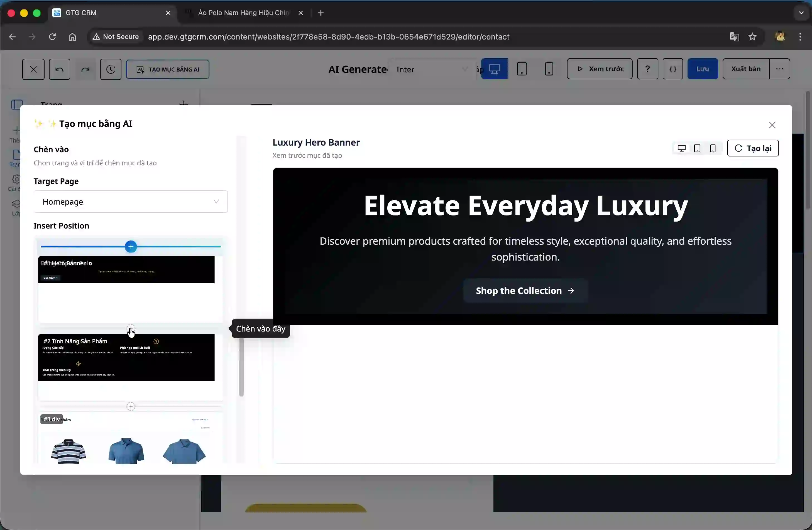Click the Tạo lại regenerate button

(x=753, y=148)
